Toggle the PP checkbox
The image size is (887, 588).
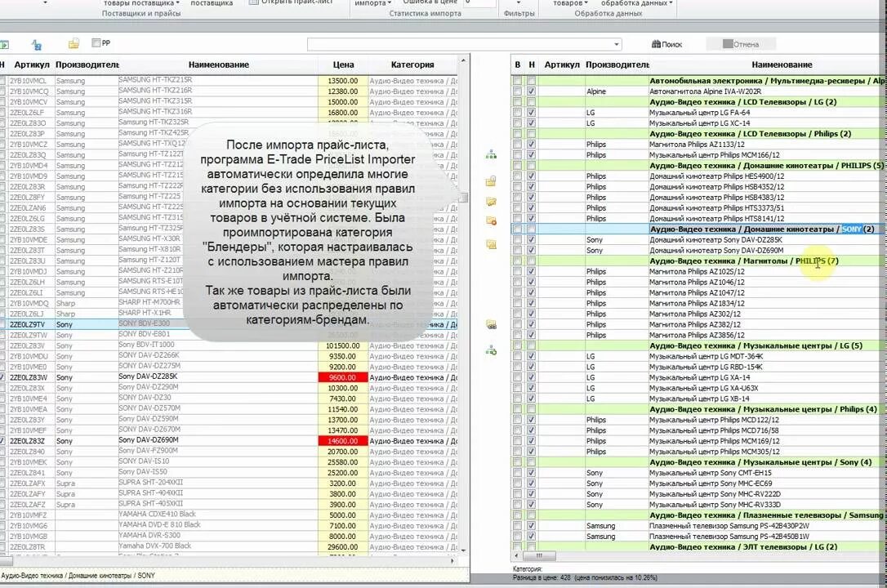[96, 43]
